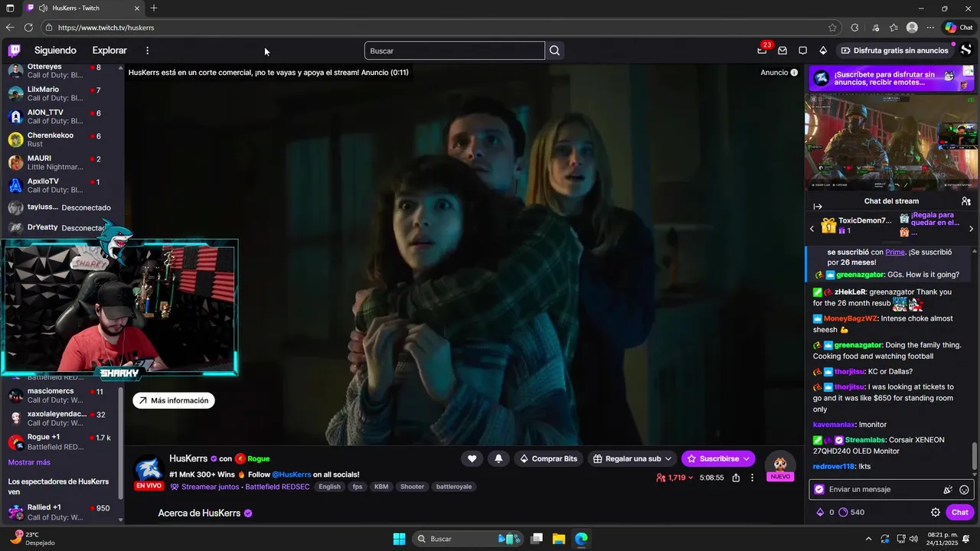
Task: Open the Rogue team link
Action: tap(258, 458)
